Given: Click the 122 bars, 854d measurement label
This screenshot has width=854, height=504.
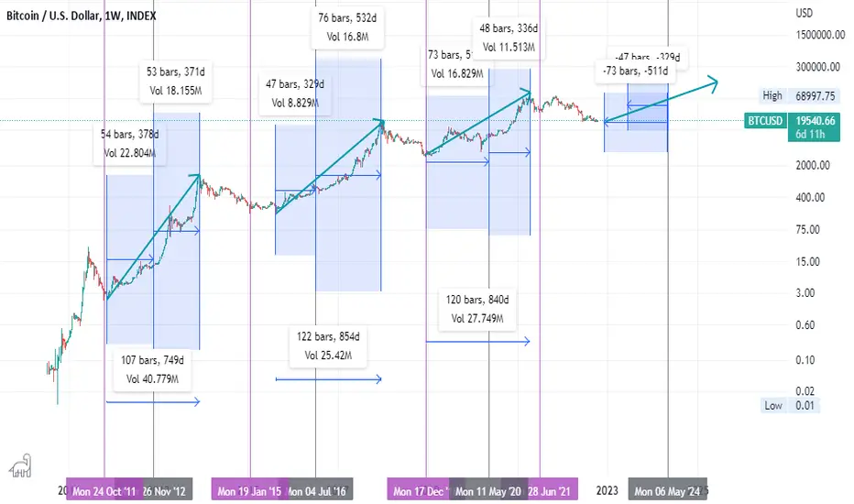Looking at the screenshot, I should pyautogui.click(x=328, y=346).
